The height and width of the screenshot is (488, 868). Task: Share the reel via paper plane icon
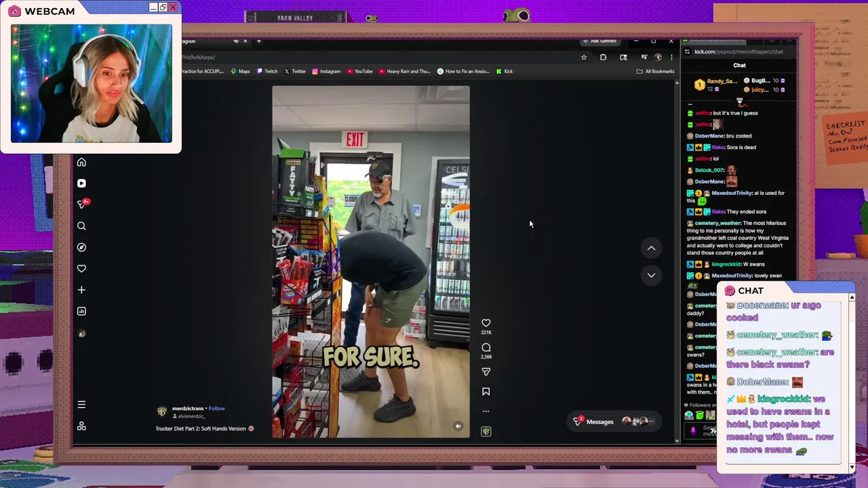click(486, 371)
